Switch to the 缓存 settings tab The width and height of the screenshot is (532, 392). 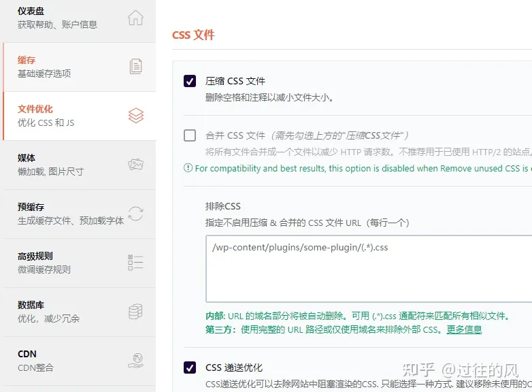(x=27, y=61)
